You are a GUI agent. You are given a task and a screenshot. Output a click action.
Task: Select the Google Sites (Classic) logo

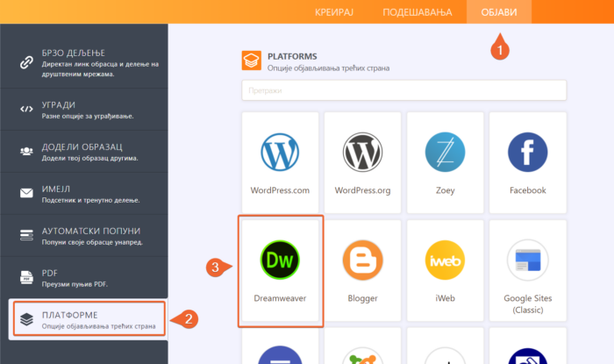(x=528, y=260)
